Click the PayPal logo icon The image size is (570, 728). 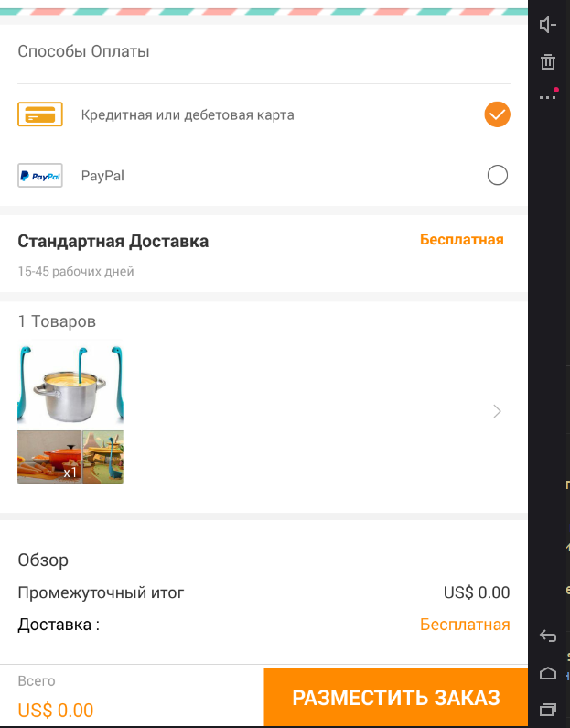(x=40, y=176)
